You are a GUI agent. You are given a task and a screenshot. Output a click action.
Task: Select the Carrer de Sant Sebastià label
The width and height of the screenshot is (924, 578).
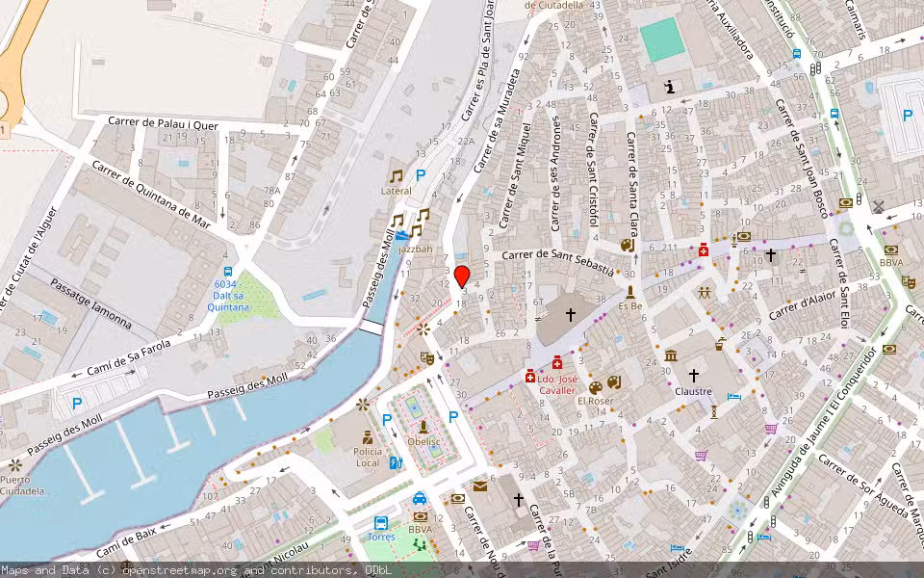[x=558, y=261]
